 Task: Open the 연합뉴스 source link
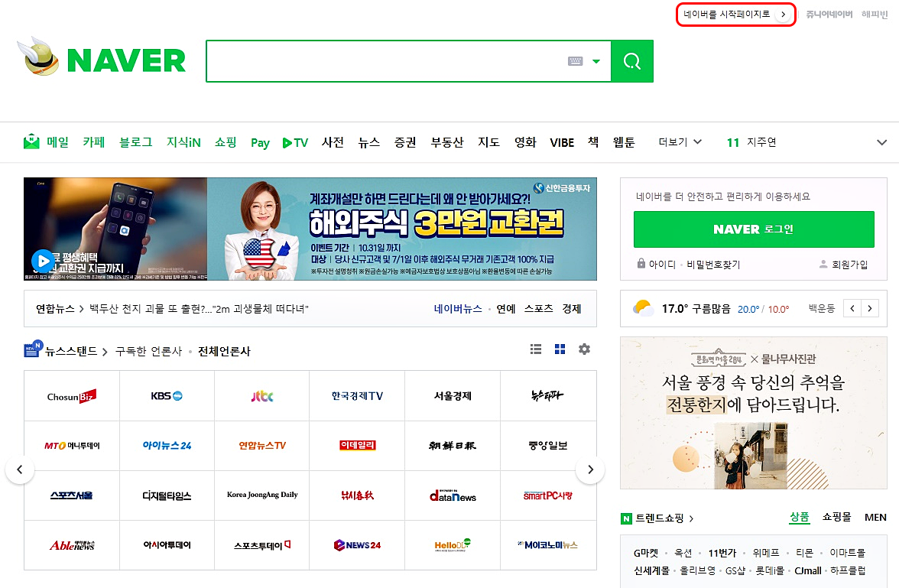pyautogui.click(x=55, y=309)
